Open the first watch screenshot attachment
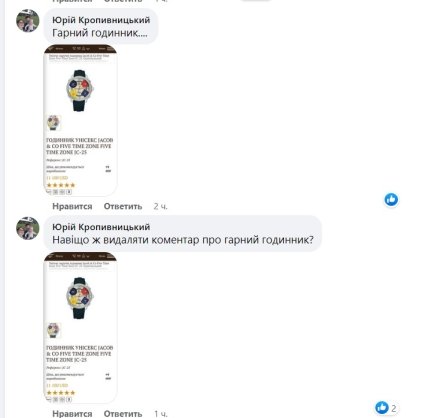 80,120
